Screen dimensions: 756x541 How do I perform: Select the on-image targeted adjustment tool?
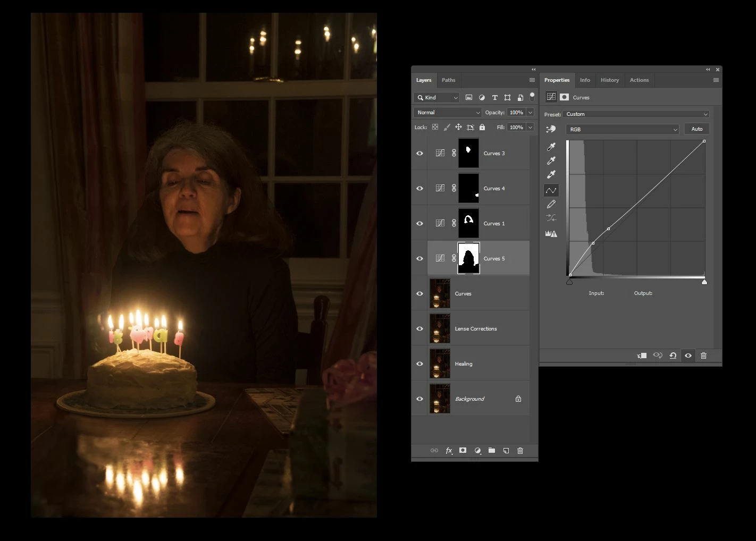point(551,129)
